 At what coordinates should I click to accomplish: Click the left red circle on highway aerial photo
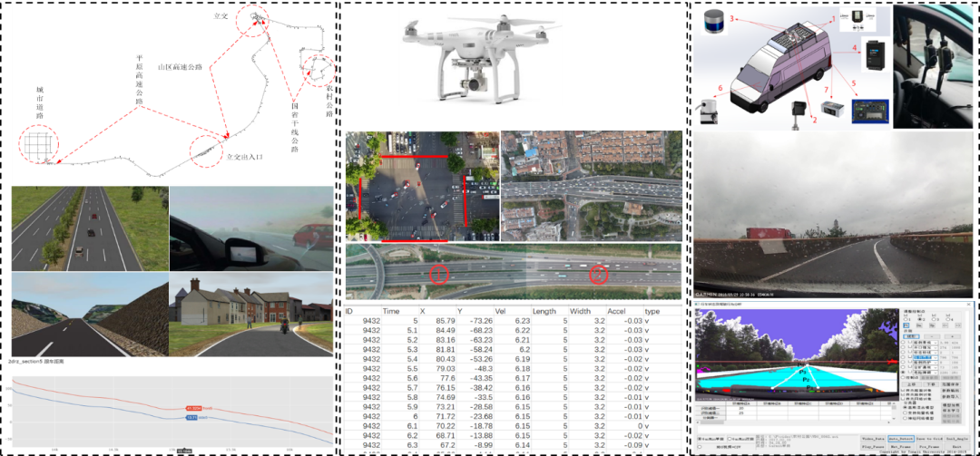click(439, 273)
